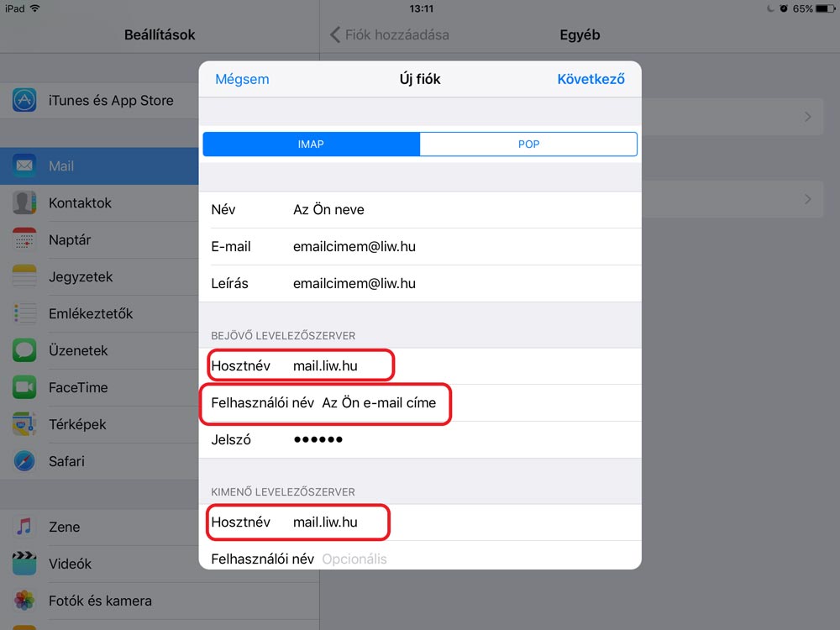The width and height of the screenshot is (840, 630).
Task: Tap the second row chevron behind dialog
Action: coord(807,199)
